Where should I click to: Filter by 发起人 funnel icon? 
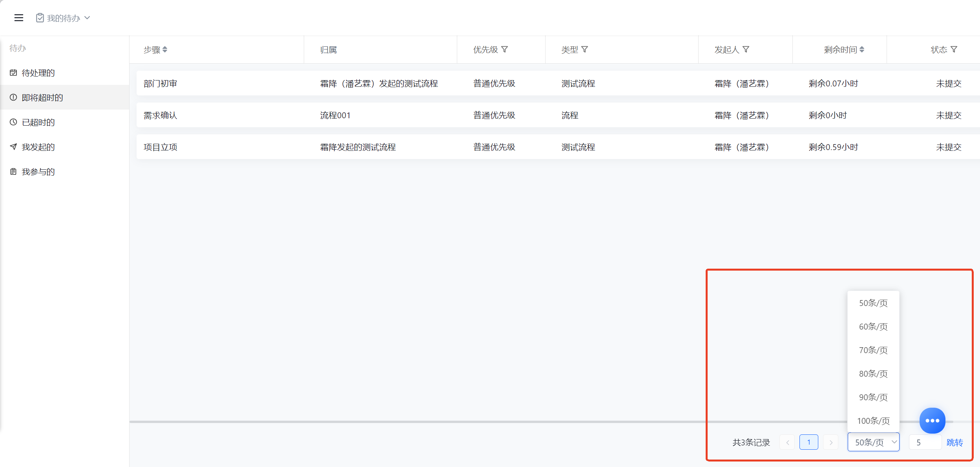click(x=746, y=49)
